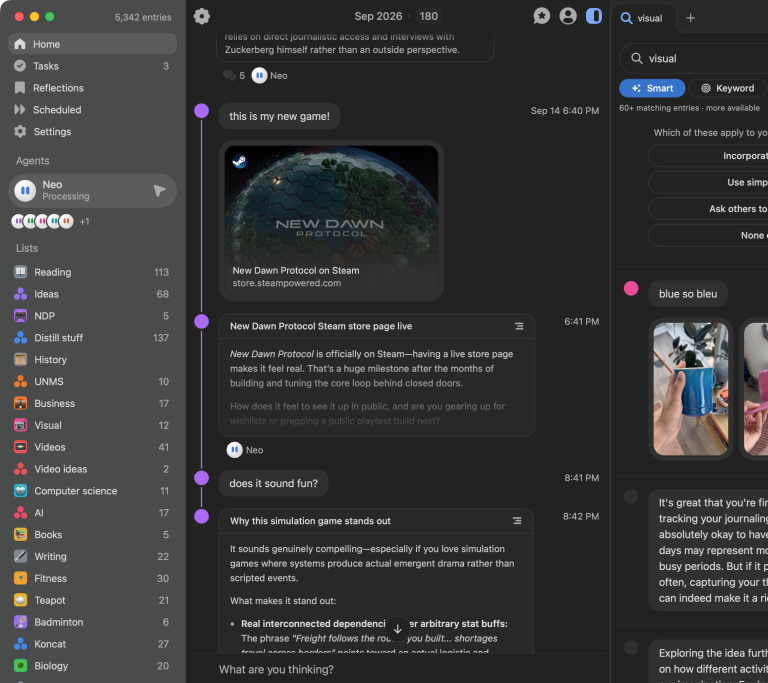Open the Koncat list
The width and height of the screenshot is (768, 683).
tap(93, 644)
